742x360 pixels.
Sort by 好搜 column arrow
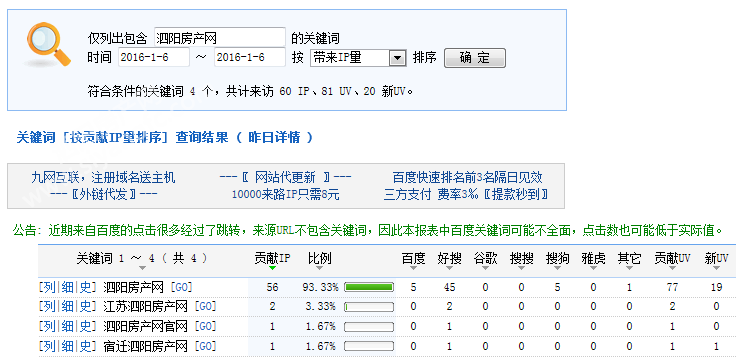click(449, 268)
